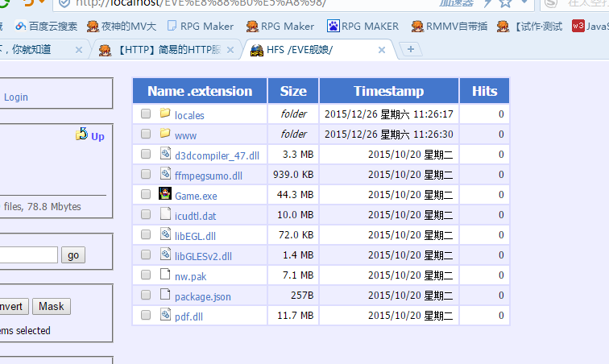Open the 试作·测试 bookmark
Viewport: 609px width, 364px height.
pyautogui.click(x=530, y=27)
